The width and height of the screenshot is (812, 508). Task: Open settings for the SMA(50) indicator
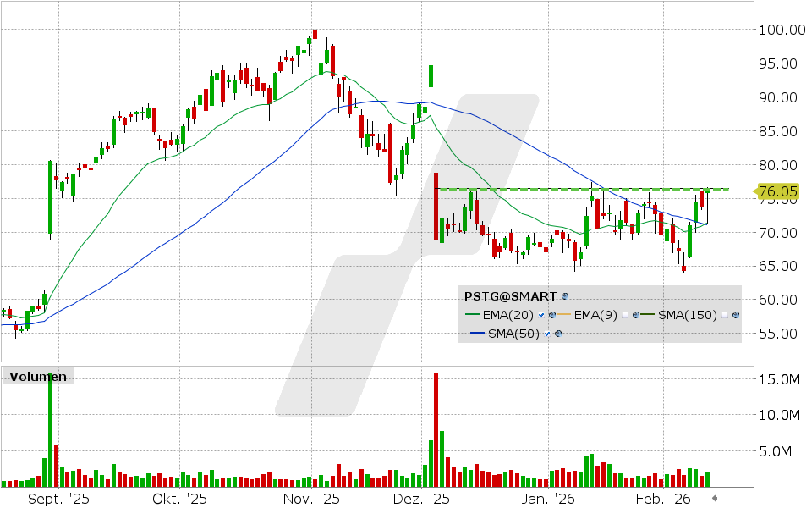557,334
